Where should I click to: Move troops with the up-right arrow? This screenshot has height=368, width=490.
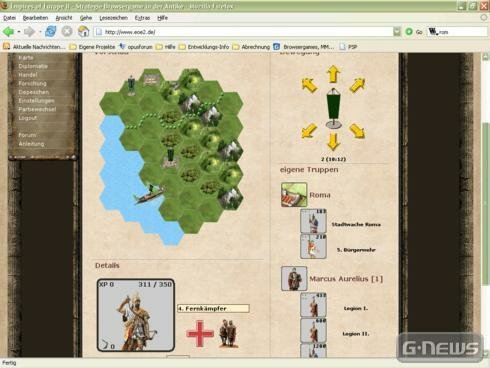(357, 85)
